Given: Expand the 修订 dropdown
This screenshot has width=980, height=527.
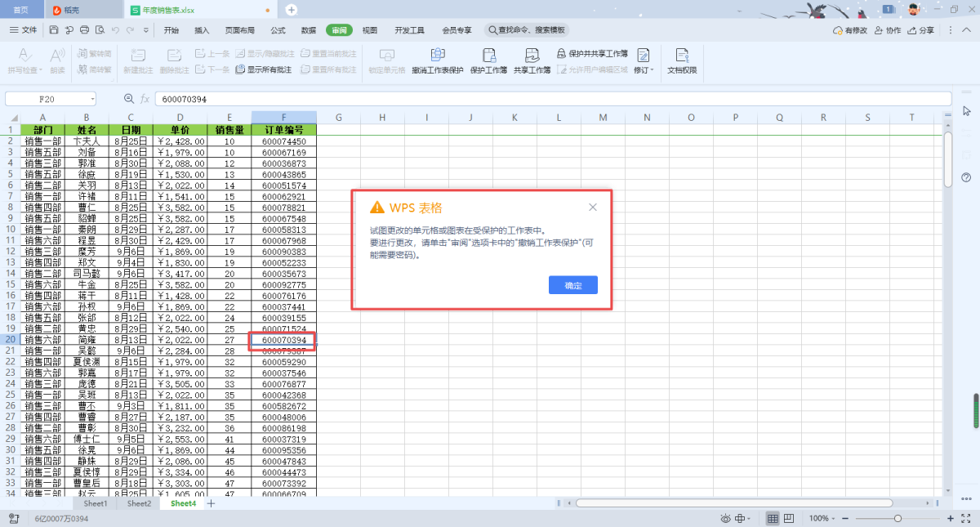Looking at the screenshot, I should point(644,70).
